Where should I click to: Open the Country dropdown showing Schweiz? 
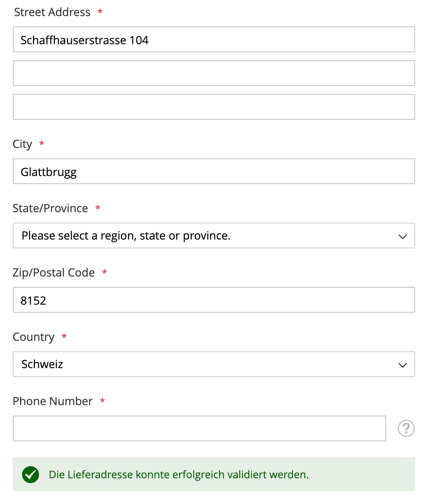click(x=214, y=364)
